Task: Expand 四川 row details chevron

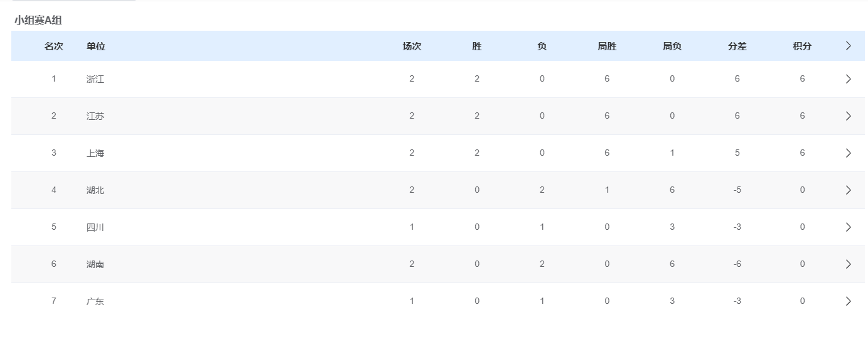Action: [848, 227]
